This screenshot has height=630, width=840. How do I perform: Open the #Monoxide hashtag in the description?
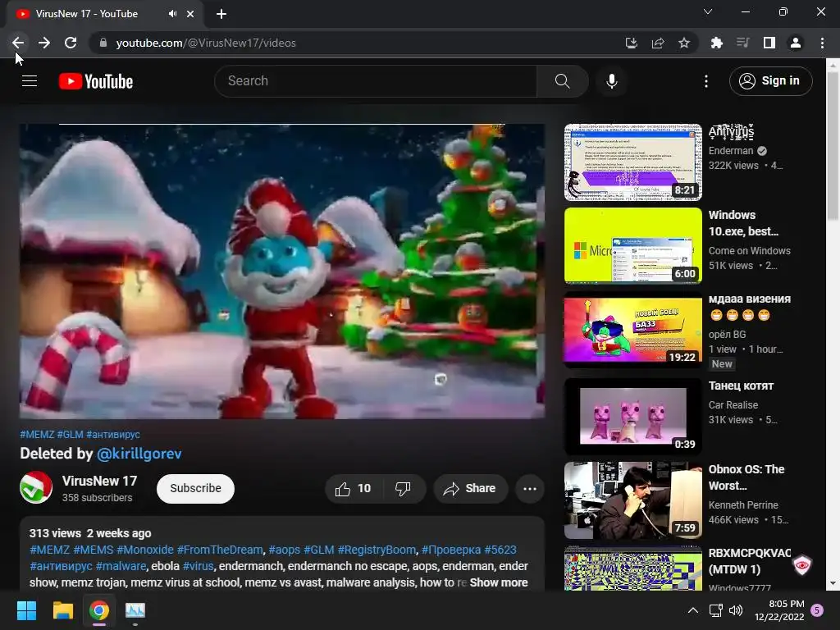point(145,550)
